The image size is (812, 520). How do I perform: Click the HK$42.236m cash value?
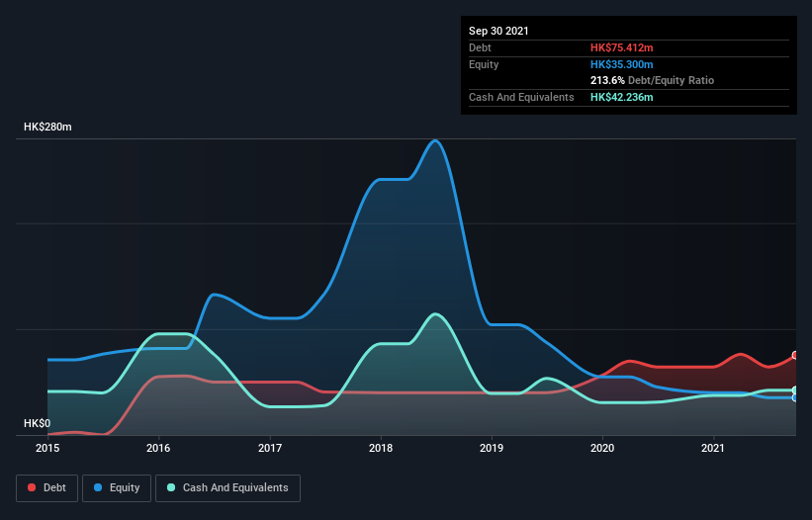(x=621, y=97)
